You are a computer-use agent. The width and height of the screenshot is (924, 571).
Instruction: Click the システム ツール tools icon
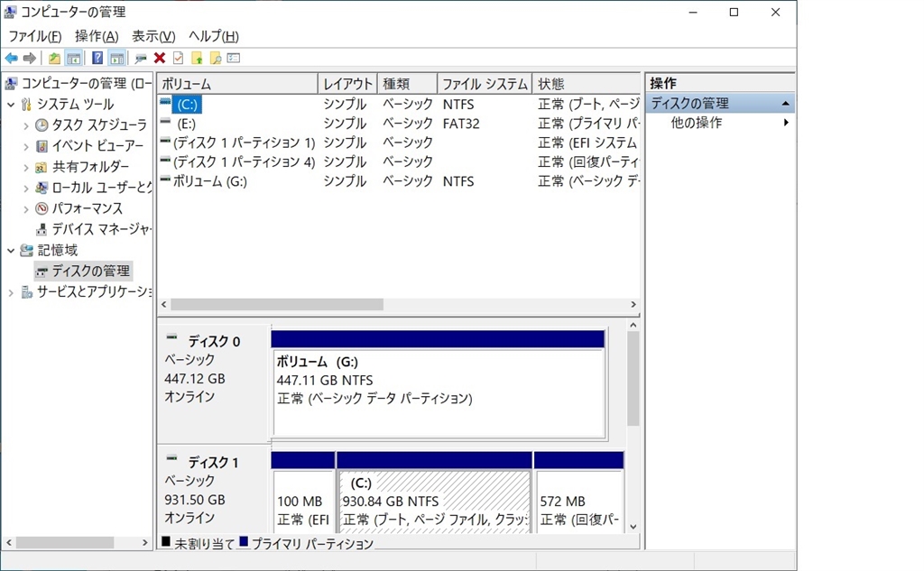(26, 105)
